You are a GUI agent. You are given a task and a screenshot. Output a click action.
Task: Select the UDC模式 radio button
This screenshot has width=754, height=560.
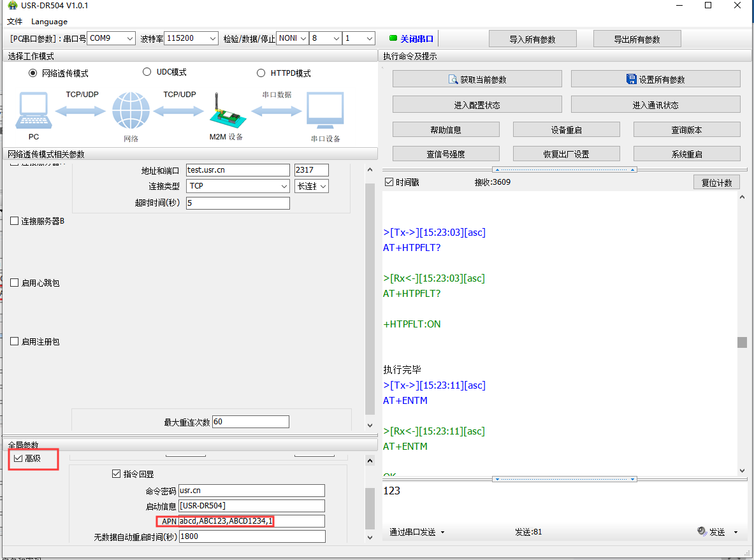(x=147, y=73)
